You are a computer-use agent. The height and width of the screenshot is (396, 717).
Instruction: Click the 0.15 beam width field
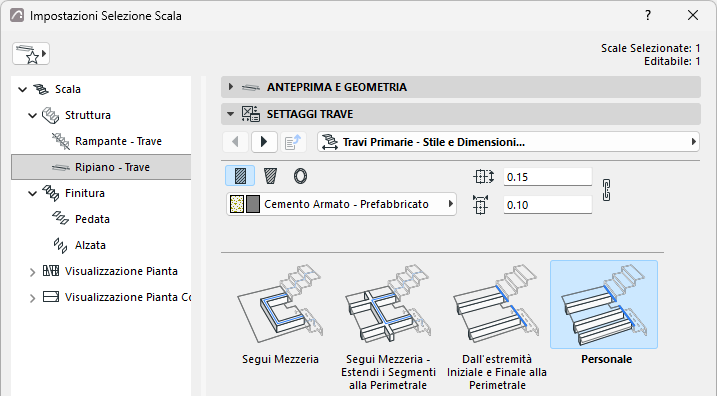click(547, 177)
